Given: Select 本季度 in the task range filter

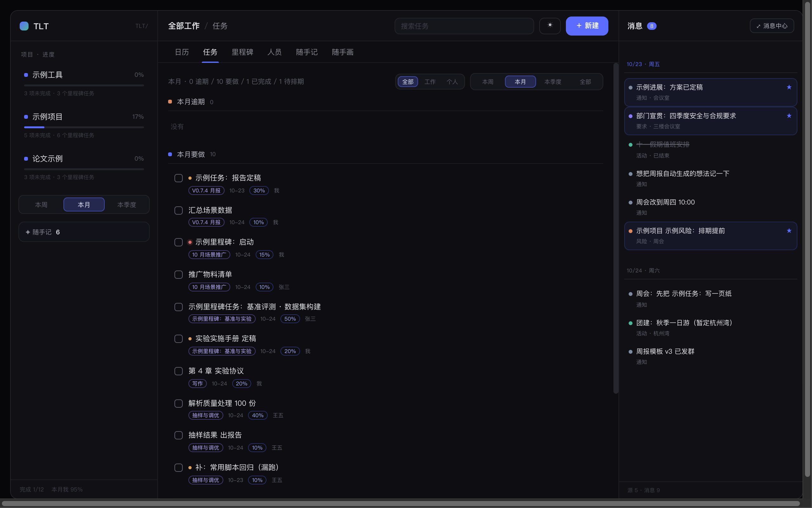Looking at the screenshot, I should pyautogui.click(x=553, y=82).
